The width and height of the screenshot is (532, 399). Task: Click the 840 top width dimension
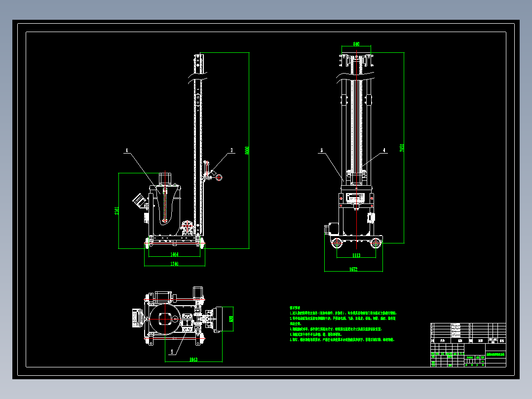[x=356, y=44]
